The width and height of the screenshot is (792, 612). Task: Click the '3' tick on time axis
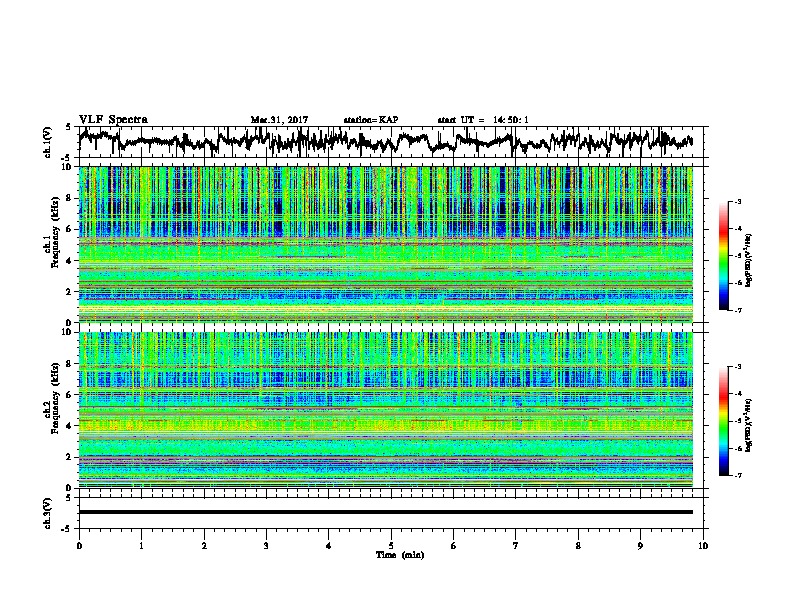pyautogui.click(x=266, y=545)
